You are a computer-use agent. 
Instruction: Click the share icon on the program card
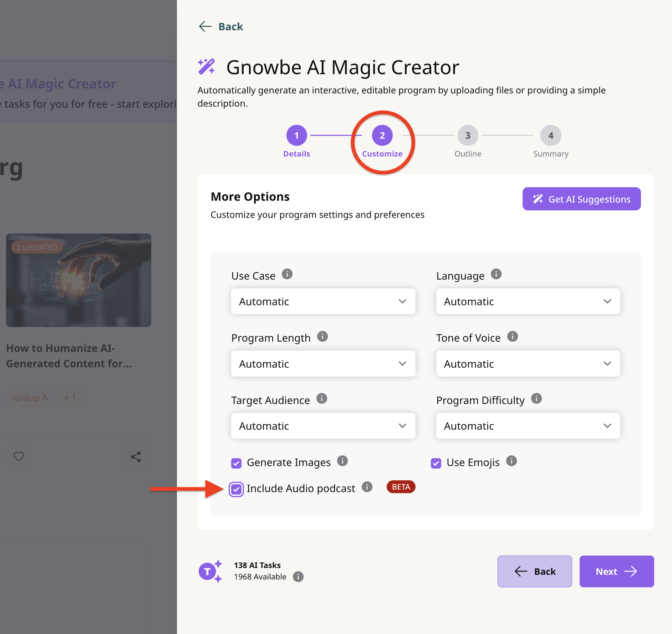point(136,456)
